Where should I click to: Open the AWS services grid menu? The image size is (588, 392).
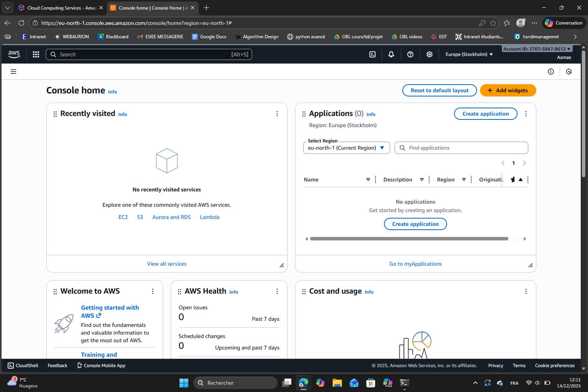36,54
